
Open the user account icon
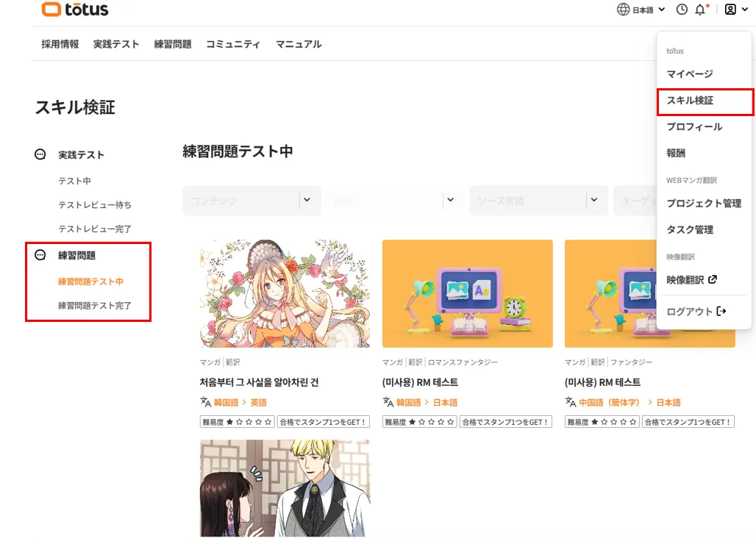[730, 9]
